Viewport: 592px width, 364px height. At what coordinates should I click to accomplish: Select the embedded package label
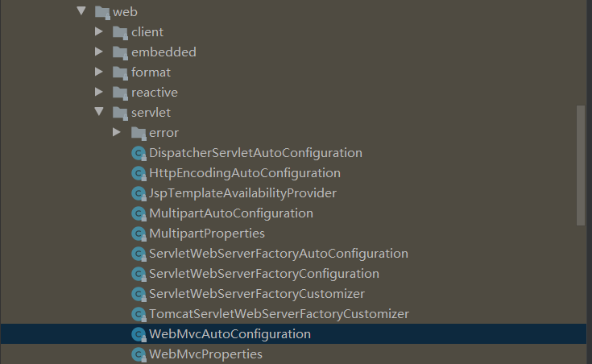164,52
